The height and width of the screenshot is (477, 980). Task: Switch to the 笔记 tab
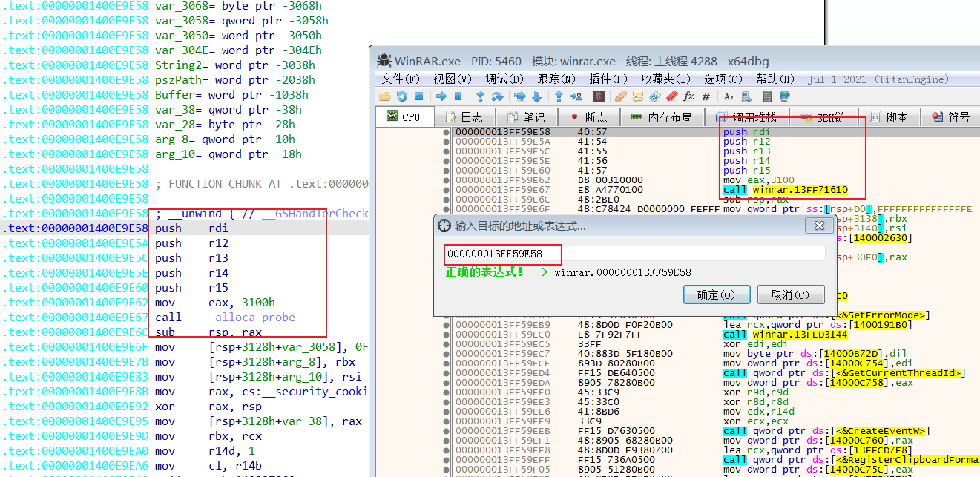pyautogui.click(x=526, y=117)
